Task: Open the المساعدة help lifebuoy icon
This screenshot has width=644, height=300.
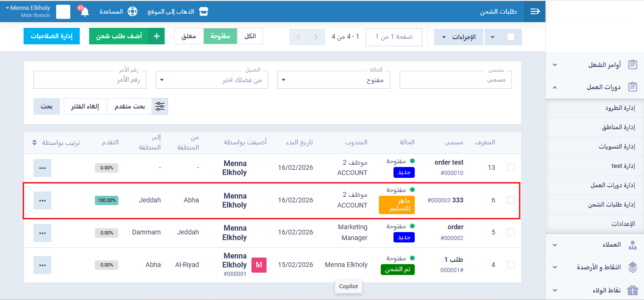Action: (x=132, y=11)
